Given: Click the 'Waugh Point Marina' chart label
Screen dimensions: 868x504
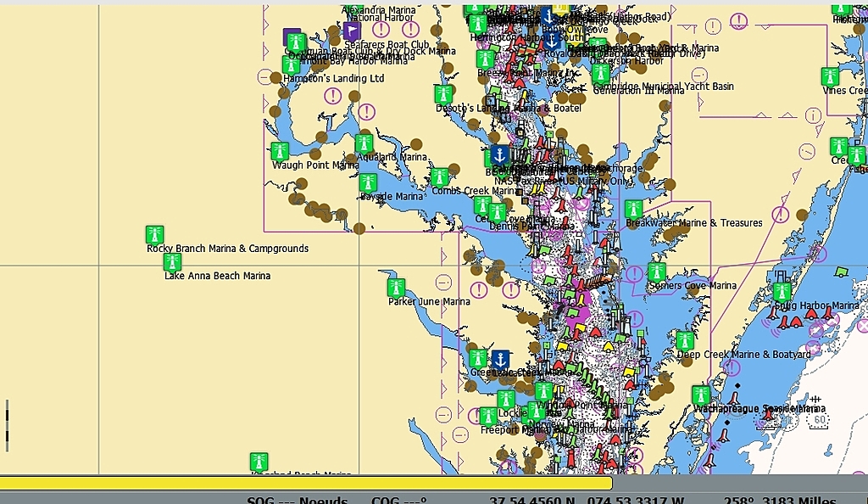Looking at the screenshot, I should (x=315, y=165).
